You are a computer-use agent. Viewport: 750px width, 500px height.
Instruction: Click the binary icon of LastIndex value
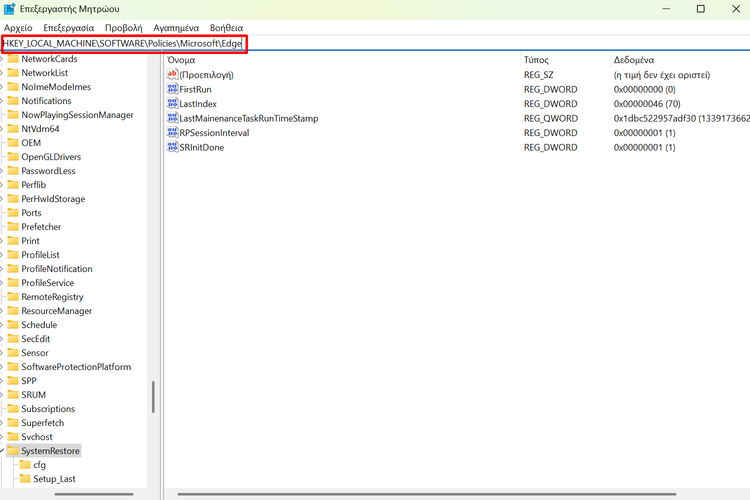pos(172,103)
